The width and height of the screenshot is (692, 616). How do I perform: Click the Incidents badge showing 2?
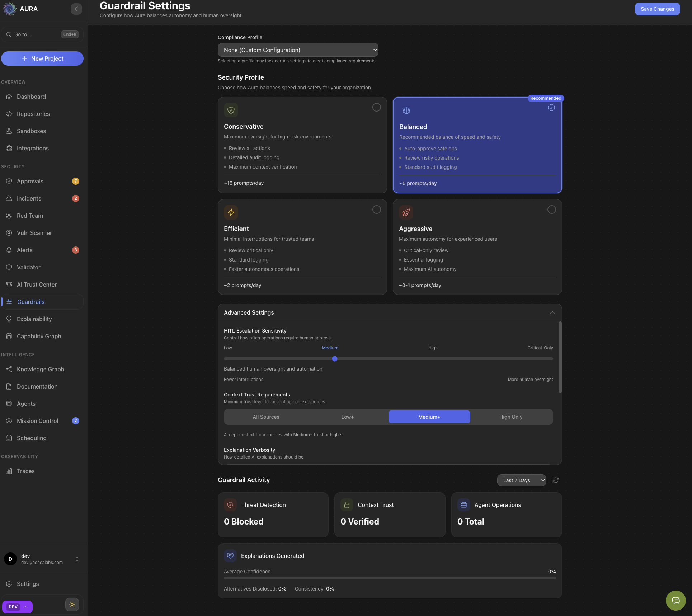pos(75,198)
